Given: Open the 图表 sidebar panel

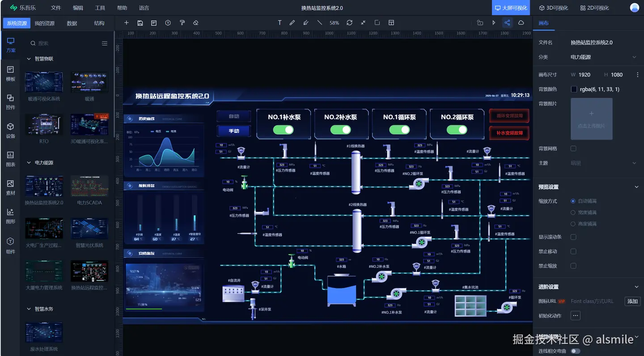Looking at the screenshot, I should [11, 159].
